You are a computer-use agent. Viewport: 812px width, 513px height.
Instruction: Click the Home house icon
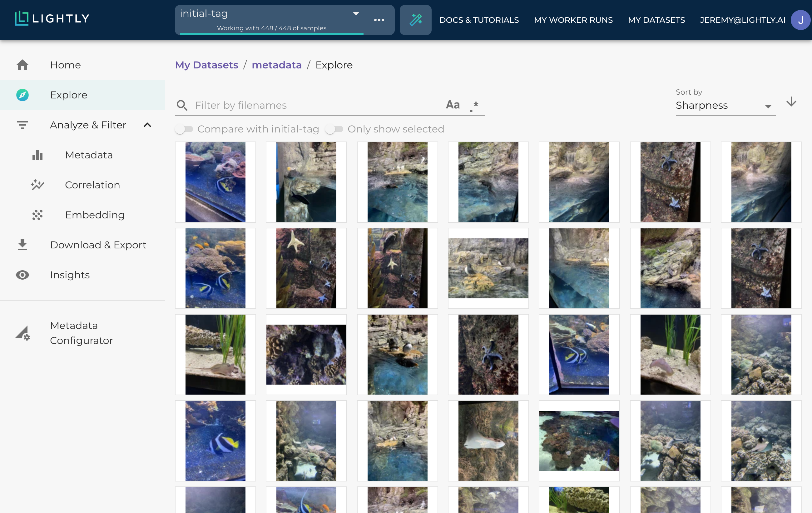[x=22, y=65]
